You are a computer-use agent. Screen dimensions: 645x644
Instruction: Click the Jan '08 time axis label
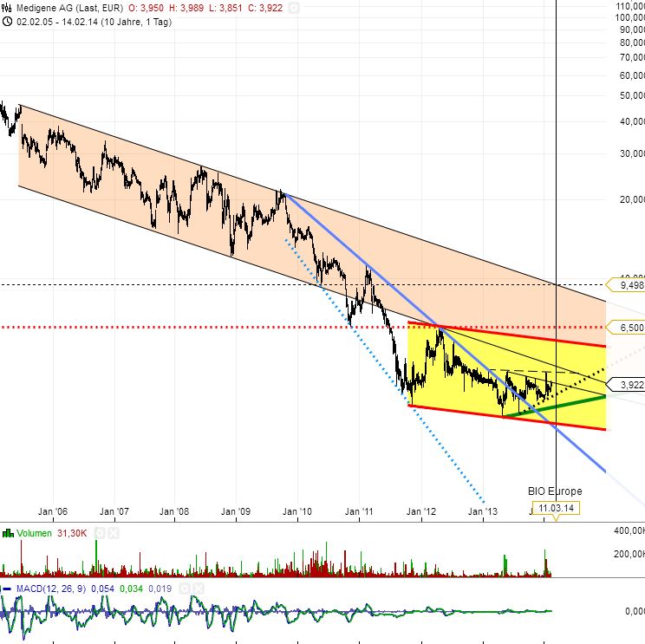pyautogui.click(x=174, y=511)
